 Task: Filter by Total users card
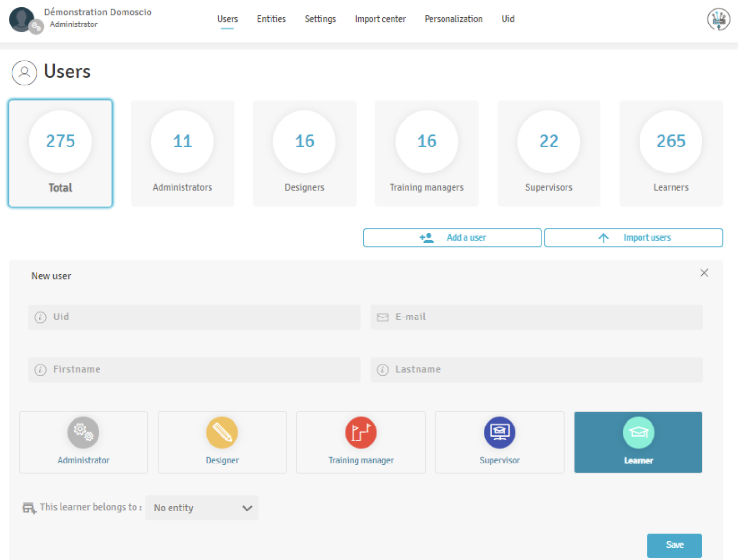(61, 154)
